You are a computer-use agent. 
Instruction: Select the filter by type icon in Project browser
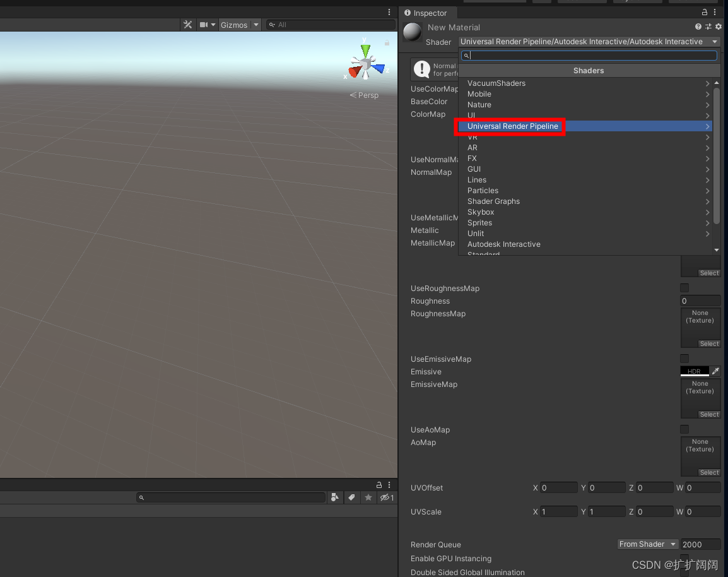coord(335,497)
